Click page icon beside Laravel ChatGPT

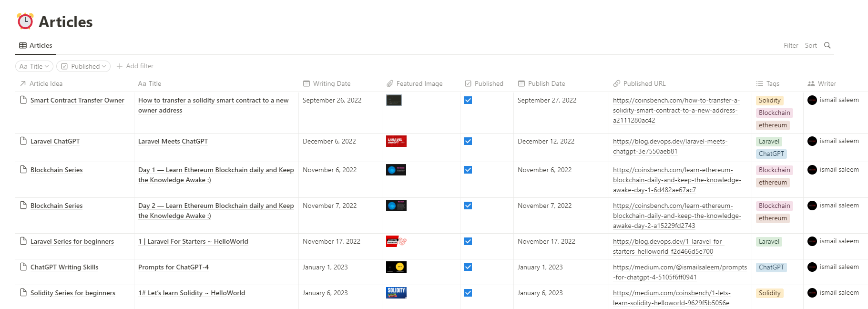click(x=23, y=141)
